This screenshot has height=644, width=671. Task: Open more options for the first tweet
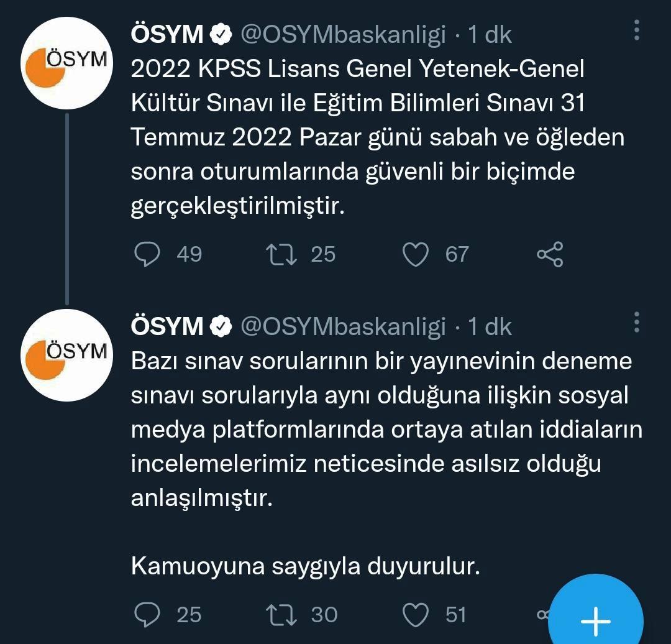click(x=637, y=30)
